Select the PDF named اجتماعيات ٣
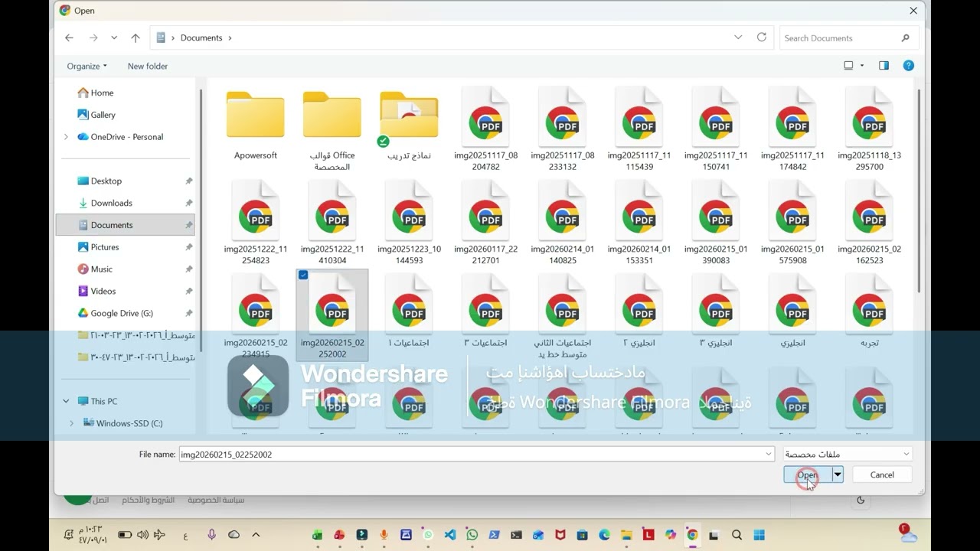This screenshot has width=980, height=551. coord(486,312)
